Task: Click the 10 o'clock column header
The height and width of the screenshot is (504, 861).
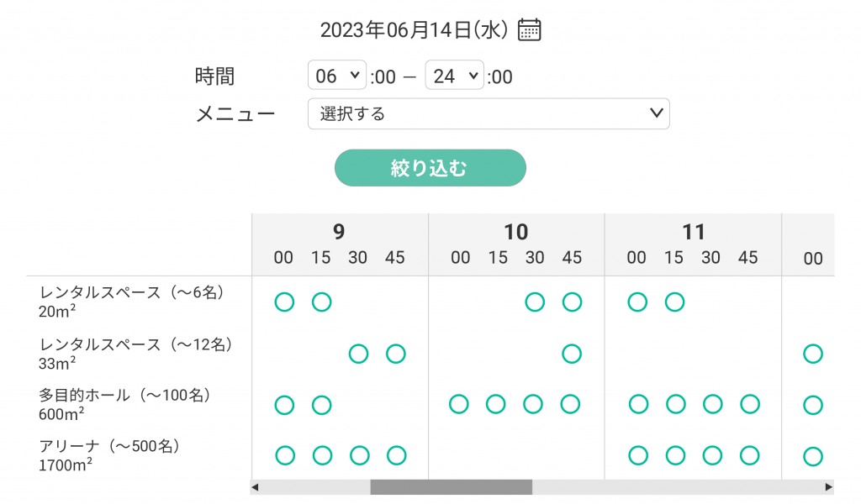Action: tap(515, 232)
